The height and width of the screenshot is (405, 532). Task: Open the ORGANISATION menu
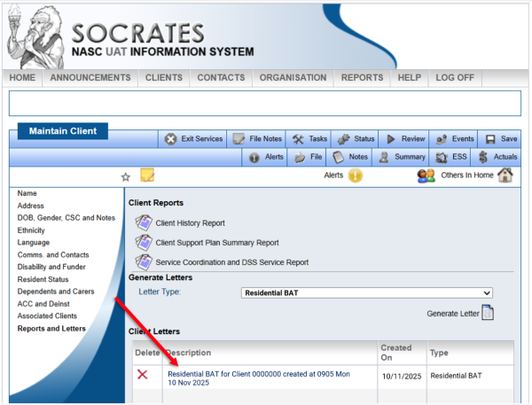293,78
